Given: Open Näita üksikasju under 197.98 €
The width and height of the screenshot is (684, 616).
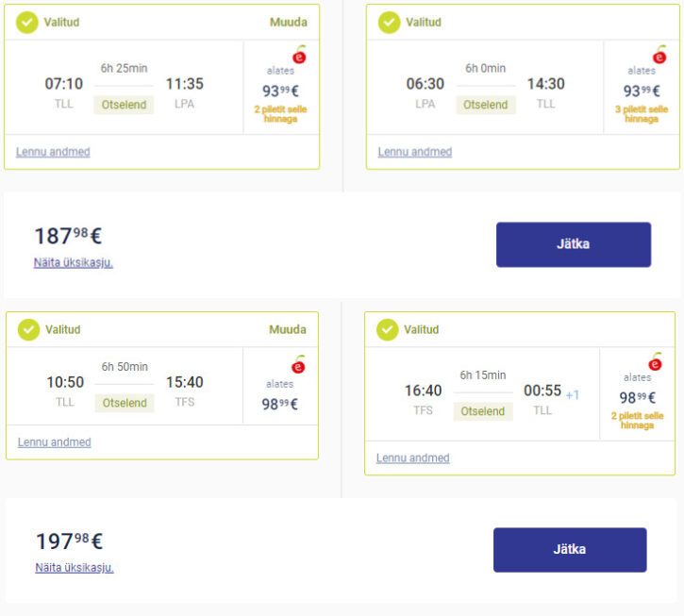Looking at the screenshot, I should pyautogui.click(x=75, y=567).
